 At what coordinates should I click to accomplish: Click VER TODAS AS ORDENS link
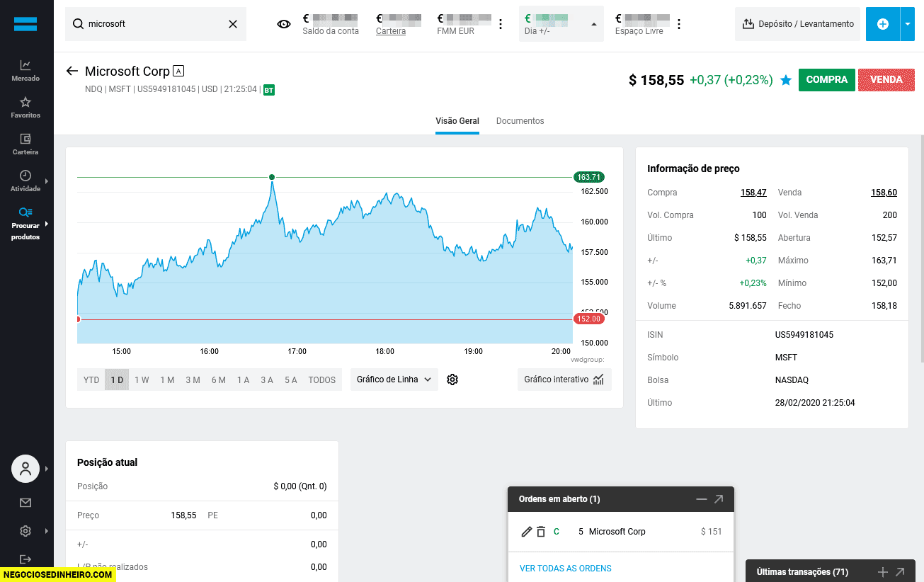pos(566,569)
